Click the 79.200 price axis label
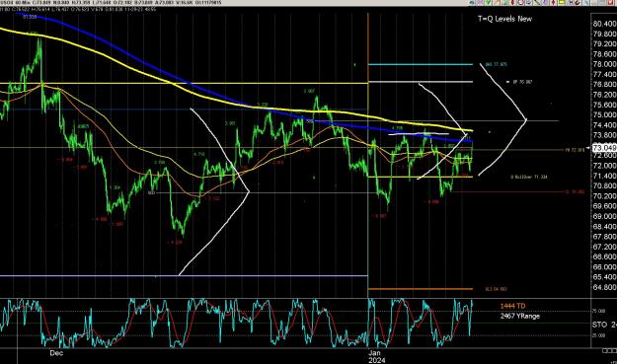The height and width of the screenshot is (364, 617). coord(604,44)
